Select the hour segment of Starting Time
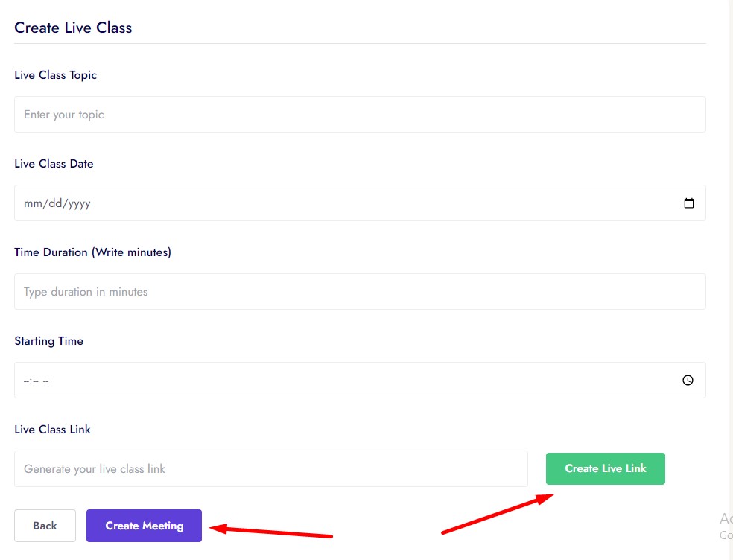733x560 pixels. 28,381
